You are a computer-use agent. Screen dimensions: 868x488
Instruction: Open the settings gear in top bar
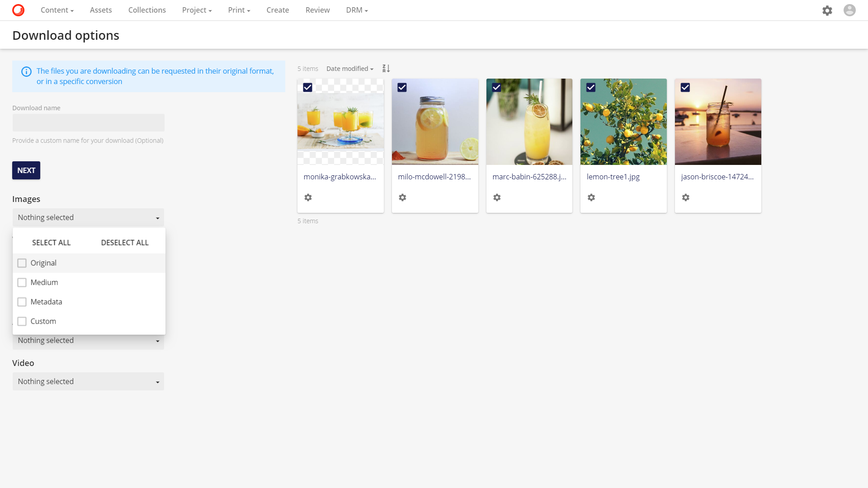pos(827,10)
